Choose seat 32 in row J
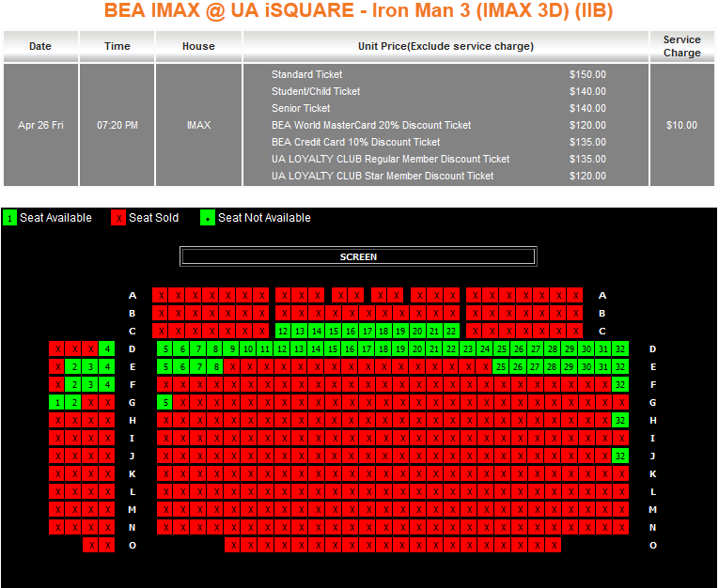719x588 pixels. pos(620,456)
